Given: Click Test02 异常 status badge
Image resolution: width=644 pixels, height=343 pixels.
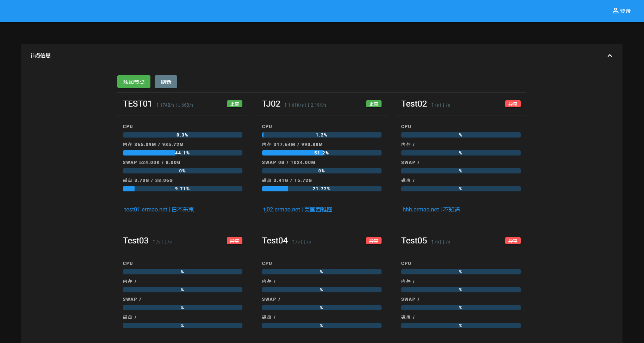Looking at the screenshot, I should [x=513, y=104].
